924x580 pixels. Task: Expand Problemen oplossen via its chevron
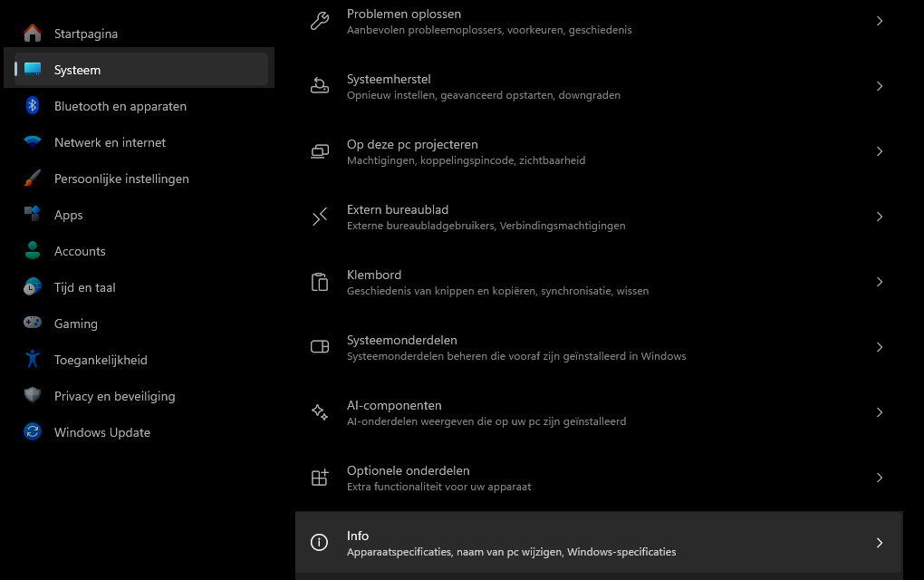(879, 21)
